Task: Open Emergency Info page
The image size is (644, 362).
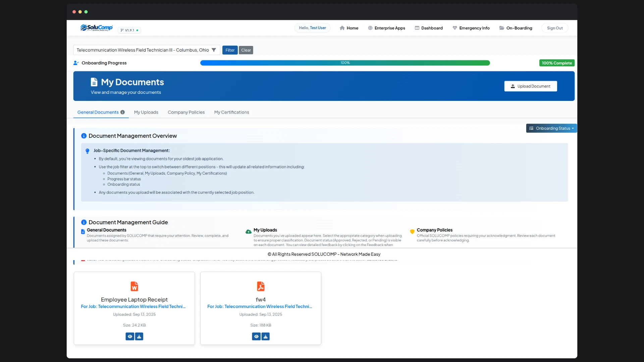Action: pyautogui.click(x=471, y=28)
